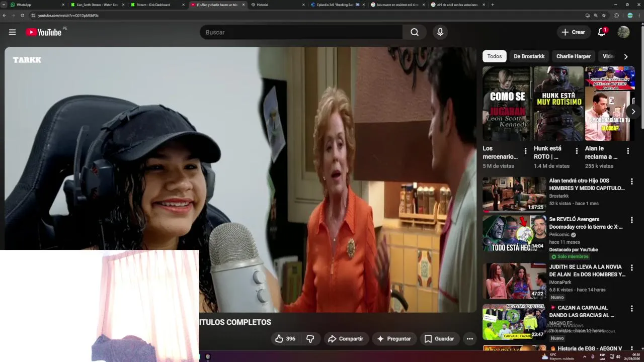Save video with Guardar button
Screen dimensions: 644x362
click(x=439, y=339)
